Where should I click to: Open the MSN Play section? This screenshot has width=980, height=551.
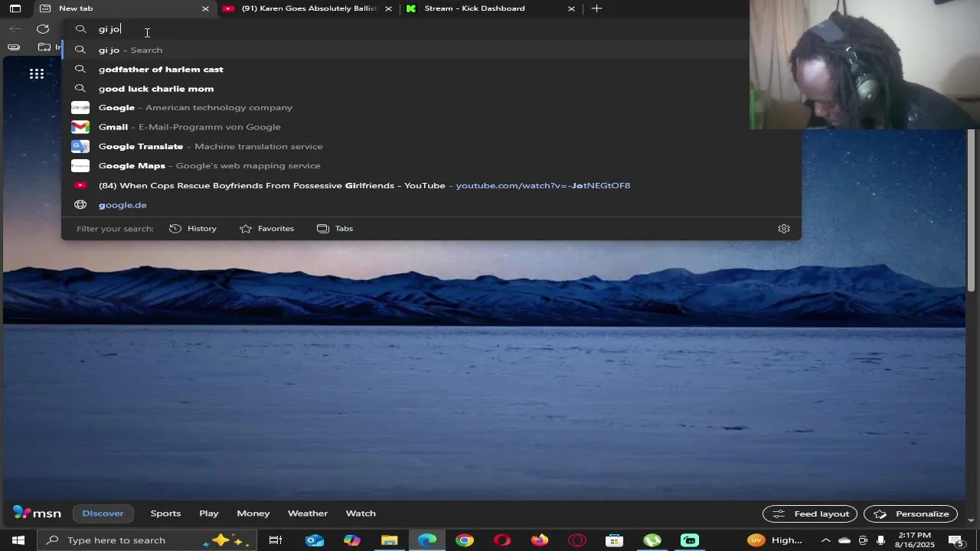209,514
